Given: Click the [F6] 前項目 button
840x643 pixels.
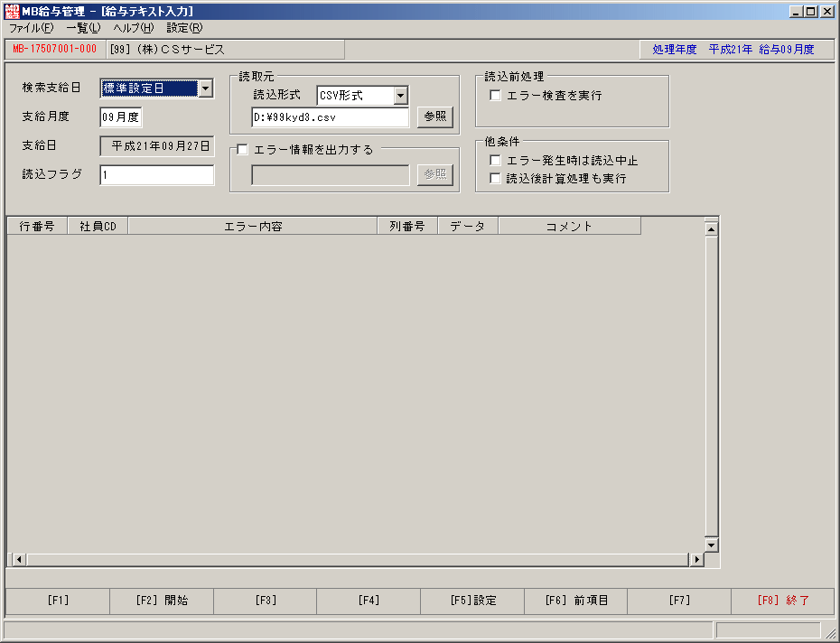Looking at the screenshot, I should tap(576, 601).
